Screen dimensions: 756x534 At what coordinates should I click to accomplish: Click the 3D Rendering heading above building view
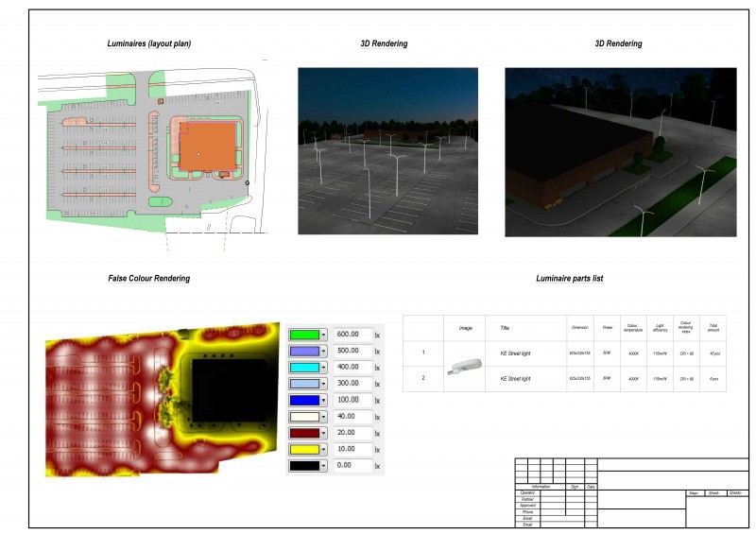pos(618,43)
